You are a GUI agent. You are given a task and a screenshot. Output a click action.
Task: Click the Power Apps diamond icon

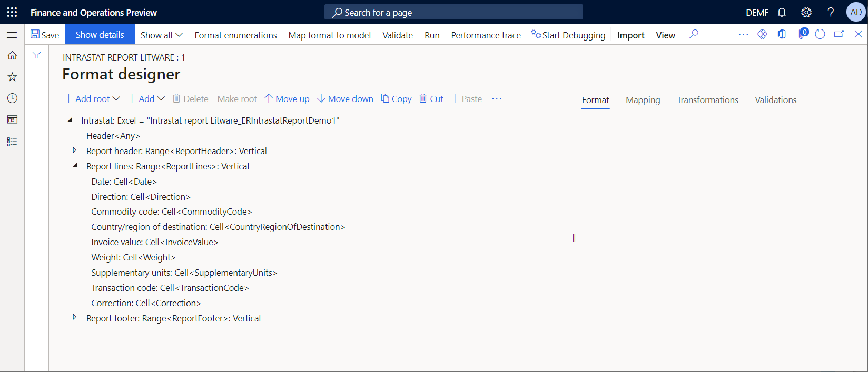[x=762, y=34]
